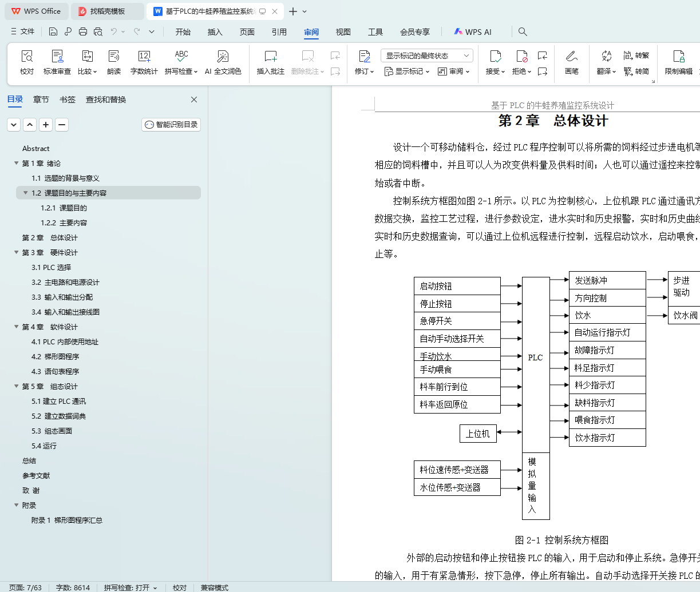Viewport: 700px width, 592px height.
Task: Click the Redo arrow icon
Action: pos(137,31)
